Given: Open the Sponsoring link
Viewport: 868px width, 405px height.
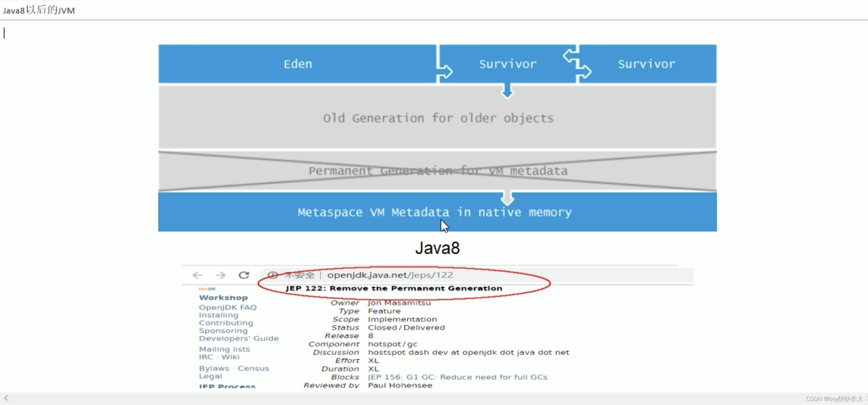Looking at the screenshot, I should (x=223, y=330).
